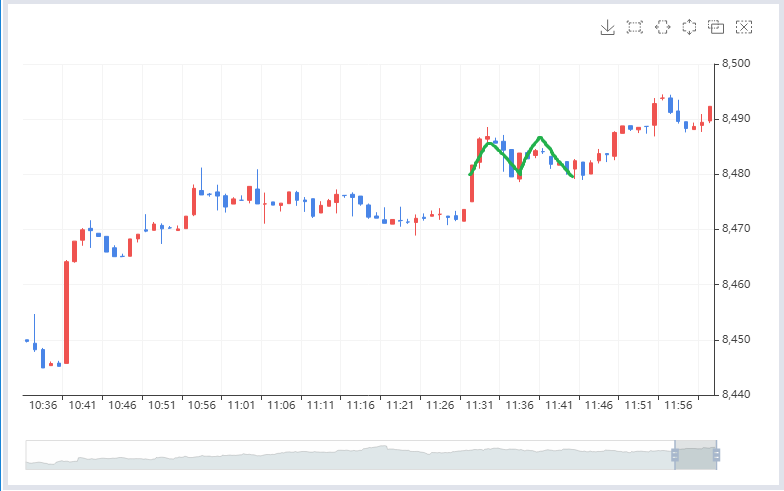Click the 8,490 price axis label
Image resolution: width=784 pixels, height=491 pixels.
click(x=736, y=119)
